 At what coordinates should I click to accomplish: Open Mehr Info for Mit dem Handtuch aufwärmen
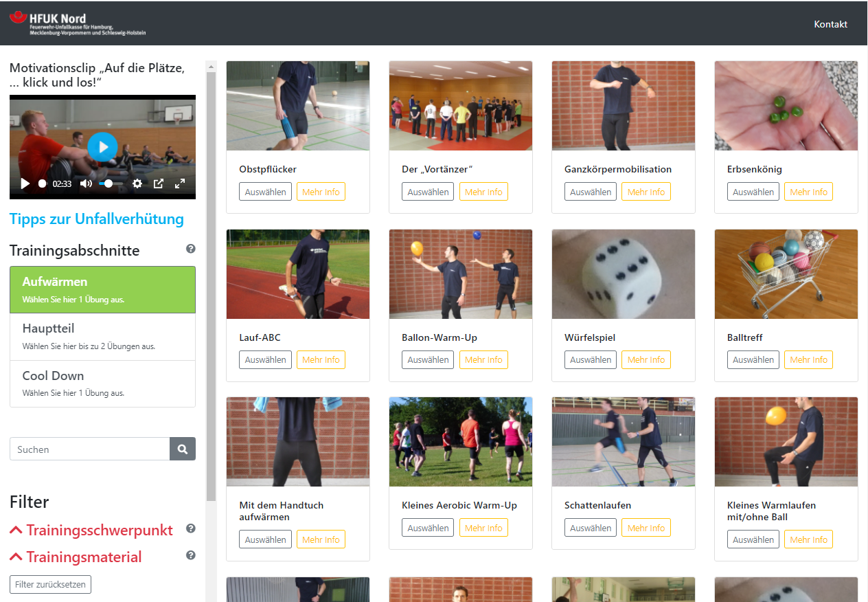(x=321, y=539)
